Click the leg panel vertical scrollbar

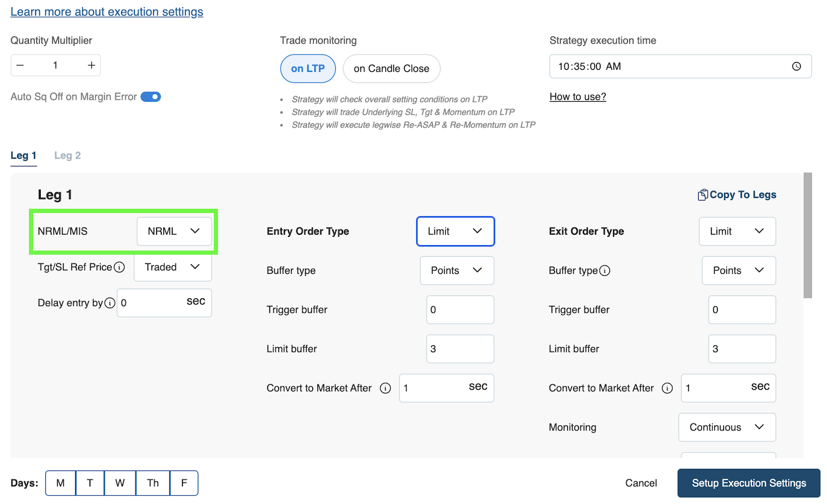[x=808, y=236]
